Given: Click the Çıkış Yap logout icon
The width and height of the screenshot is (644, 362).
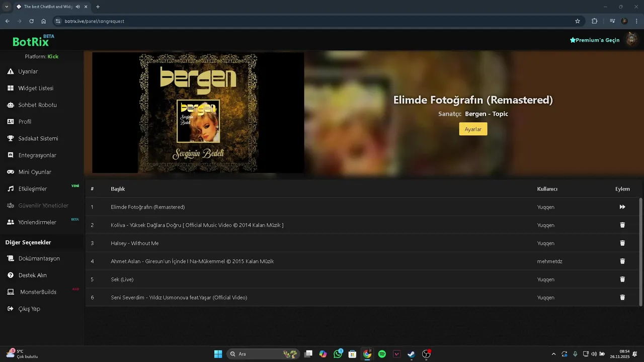Looking at the screenshot, I should [10, 309].
